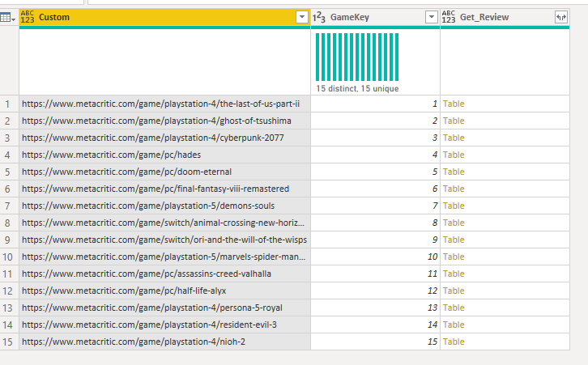Click GameKey cell with value 10
Image resolution: width=588 pixels, height=365 pixels.
pyautogui.click(x=375, y=257)
